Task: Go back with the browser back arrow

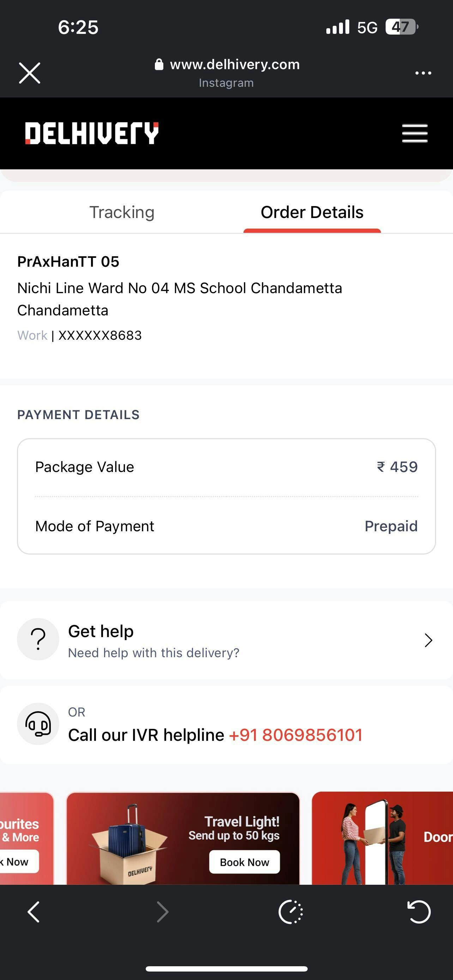Action: click(x=34, y=912)
